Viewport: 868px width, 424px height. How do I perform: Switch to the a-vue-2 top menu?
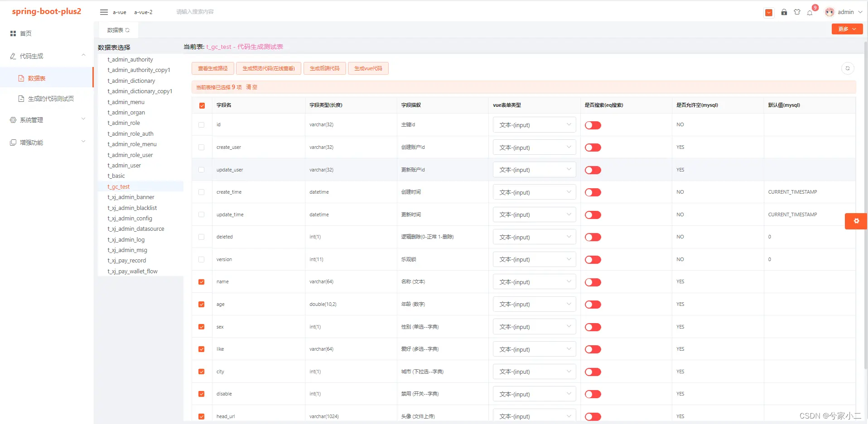tap(143, 12)
